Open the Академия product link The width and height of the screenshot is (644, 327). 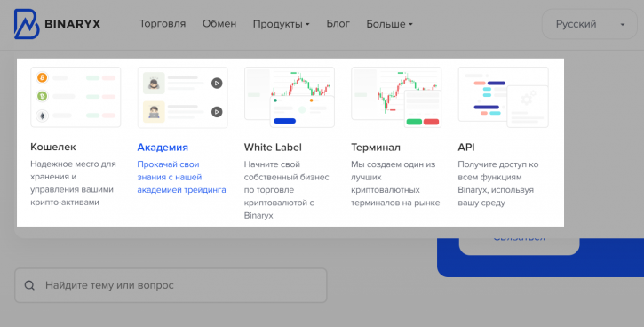(x=163, y=148)
